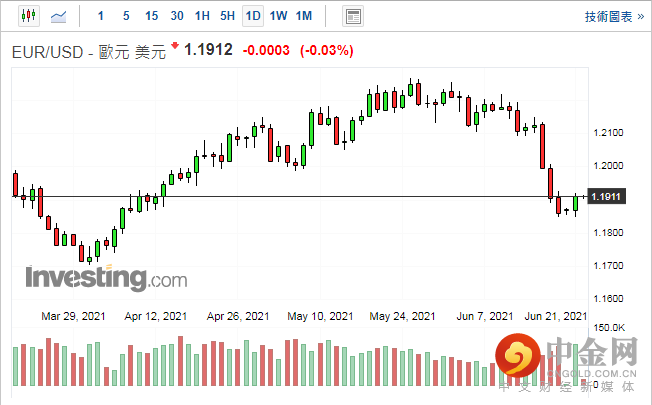The width and height of the screenshot is (652, 405).
Task: Open the news layout icon in toolbar
Action: tap(353, 17)
